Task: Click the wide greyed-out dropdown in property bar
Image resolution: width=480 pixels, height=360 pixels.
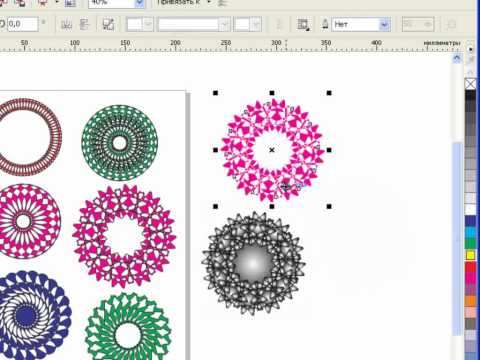Action: [x=194, y=25]
